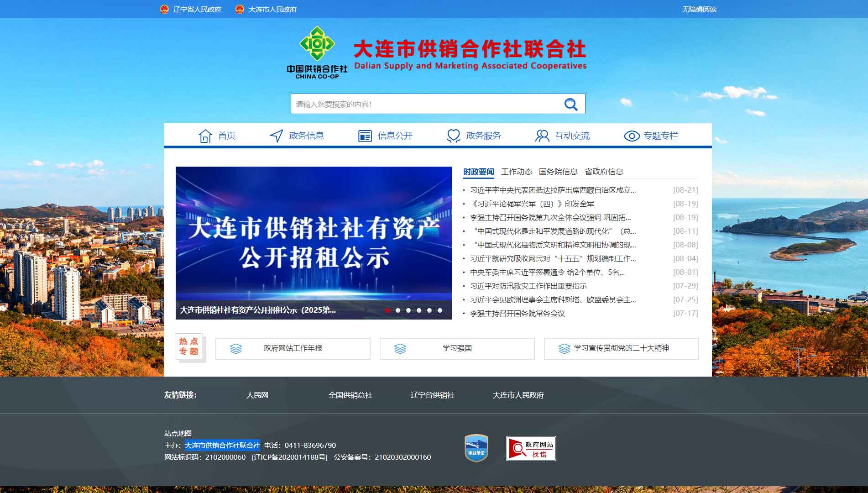Click the China CO-OP green logo
The width and height of the screenshot is (868, 493).
pos(317,52)
